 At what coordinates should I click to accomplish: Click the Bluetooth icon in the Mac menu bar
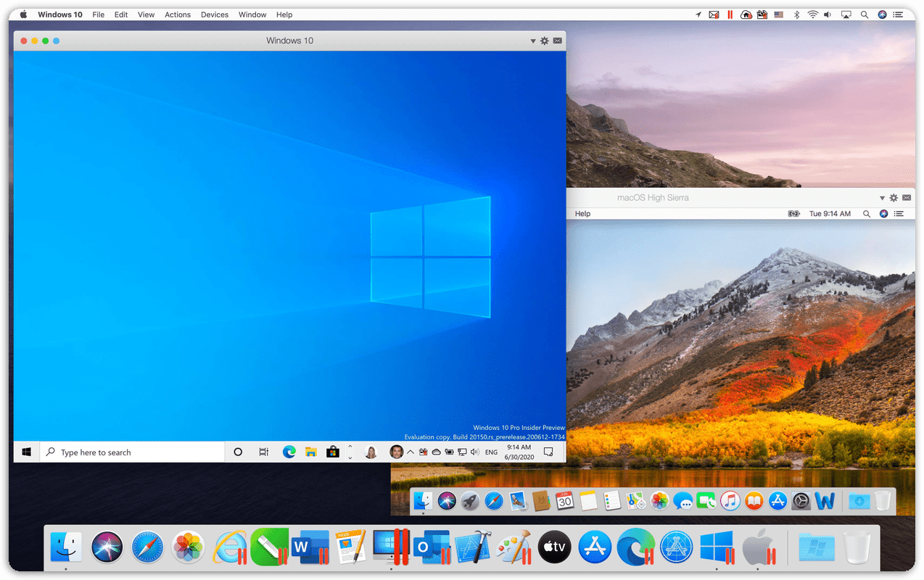[796, 14]
